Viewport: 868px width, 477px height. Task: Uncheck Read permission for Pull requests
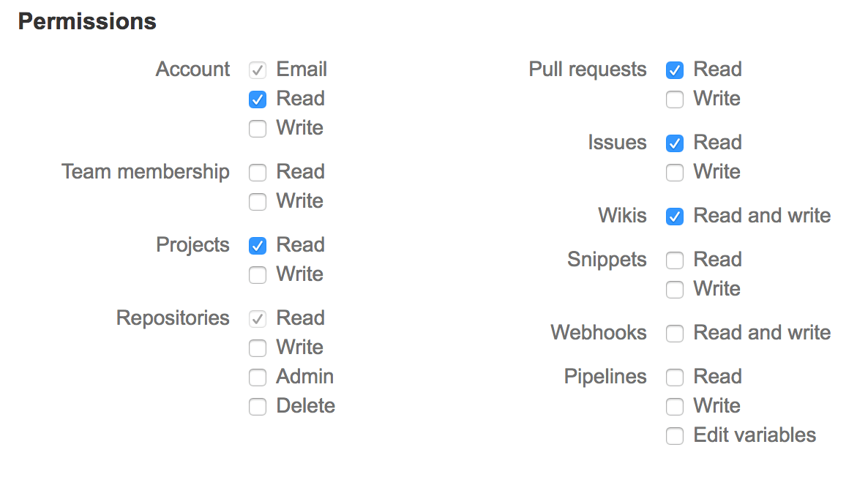(675, 70)
